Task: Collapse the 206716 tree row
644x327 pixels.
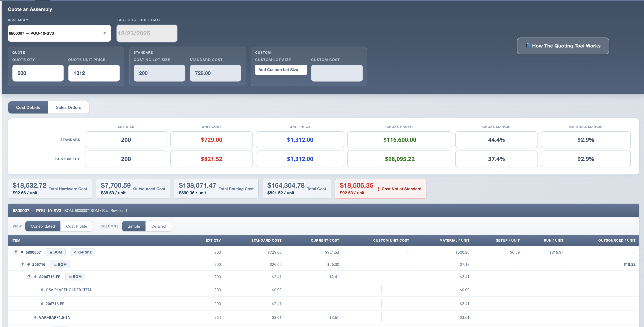Action: point(23,264)
